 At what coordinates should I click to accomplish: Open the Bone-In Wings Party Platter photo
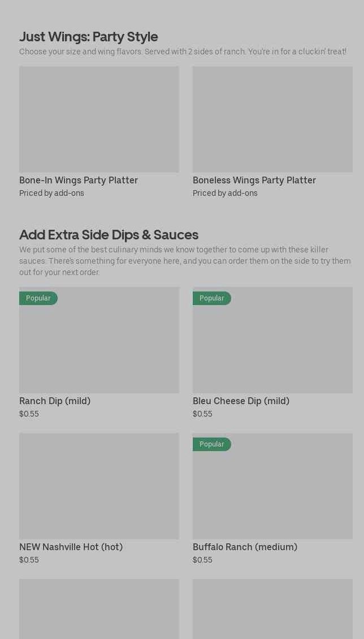pos(99,119)
